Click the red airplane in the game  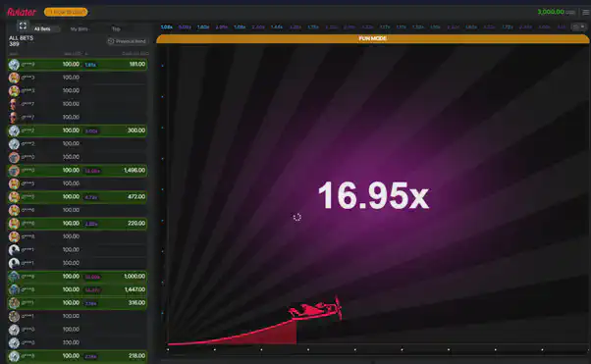click(x=315, y=308)
